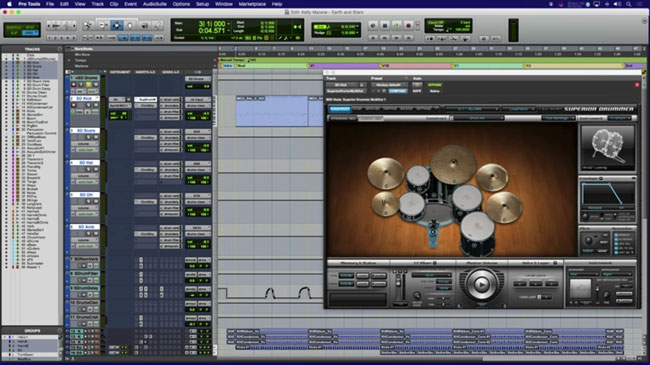The width and height of the screenshot is (650, 365).
Task: Select the upper-left crash cymbal
Action: click(x=386, y=173)
